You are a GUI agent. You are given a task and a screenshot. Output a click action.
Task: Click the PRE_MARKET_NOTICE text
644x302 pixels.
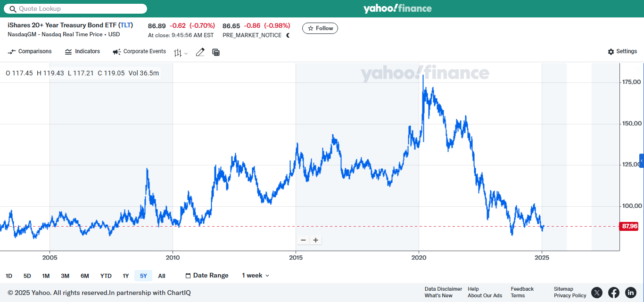coord(252,35)
